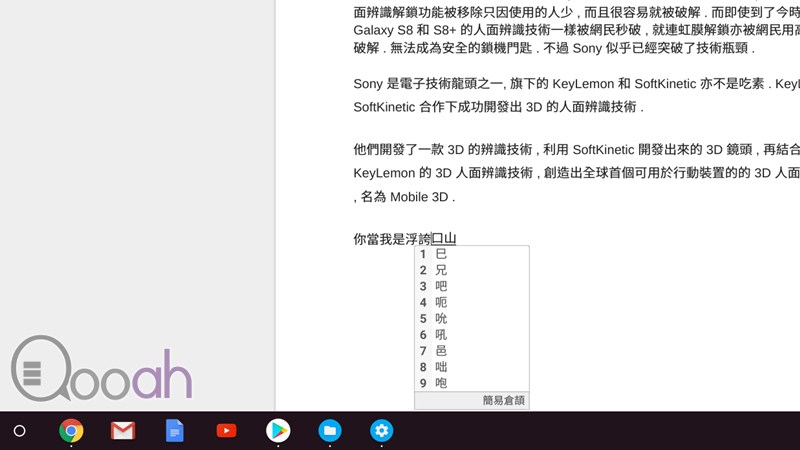This screenshot has width=800, height=450.
Task: Open Google Docs shelf icon
Action: (174, 431)
